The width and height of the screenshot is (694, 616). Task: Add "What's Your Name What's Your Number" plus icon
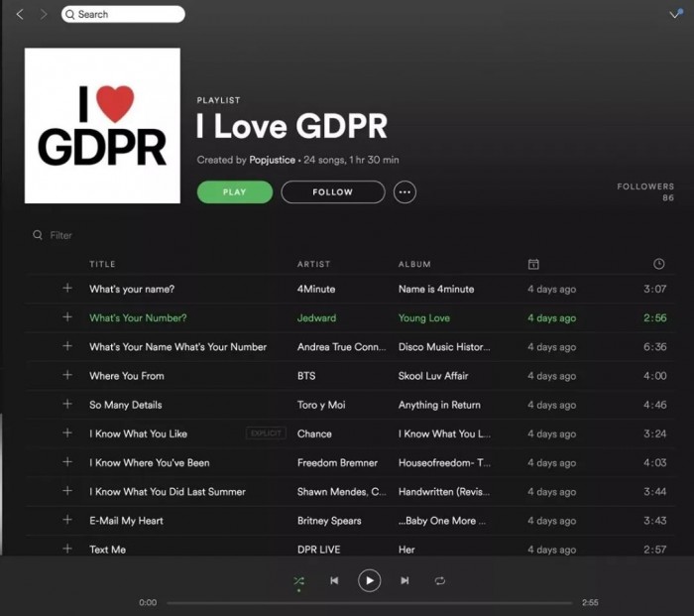pos(67,346)
